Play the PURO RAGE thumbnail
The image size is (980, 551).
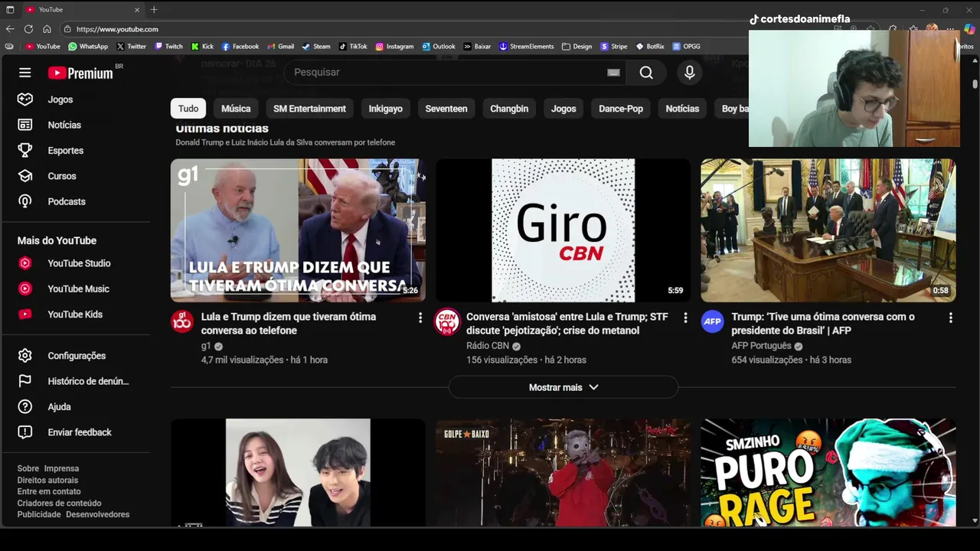coord(828,472)
